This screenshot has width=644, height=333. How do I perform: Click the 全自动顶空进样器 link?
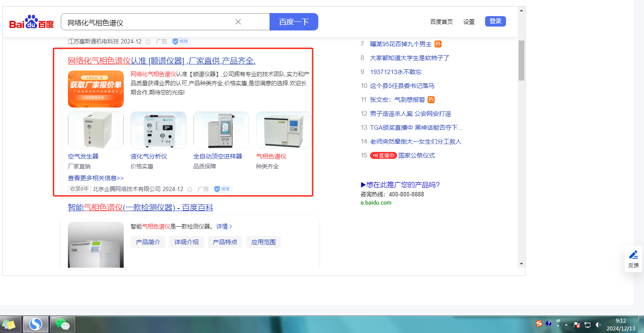coord(218,156)
